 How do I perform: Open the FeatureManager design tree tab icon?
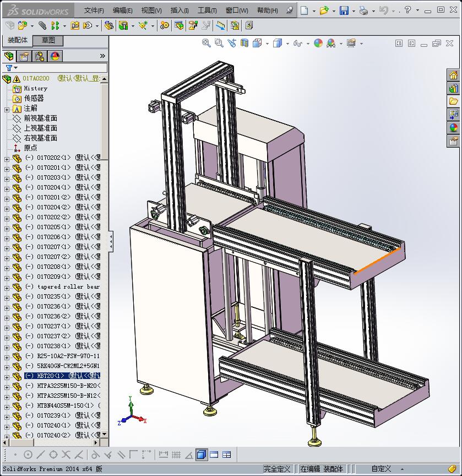[9, 56]
